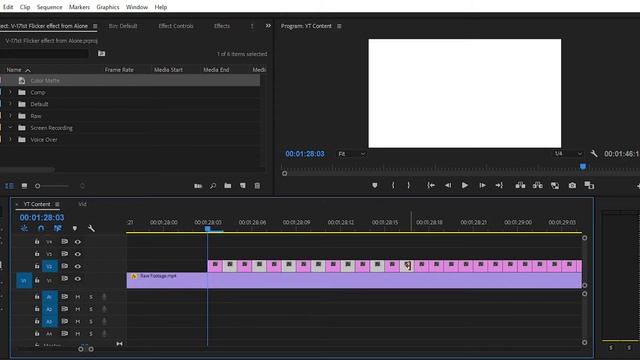Switch to the Effects panel tab
The width and height of the screenshot is (640, 360).
tap(222, 26)
